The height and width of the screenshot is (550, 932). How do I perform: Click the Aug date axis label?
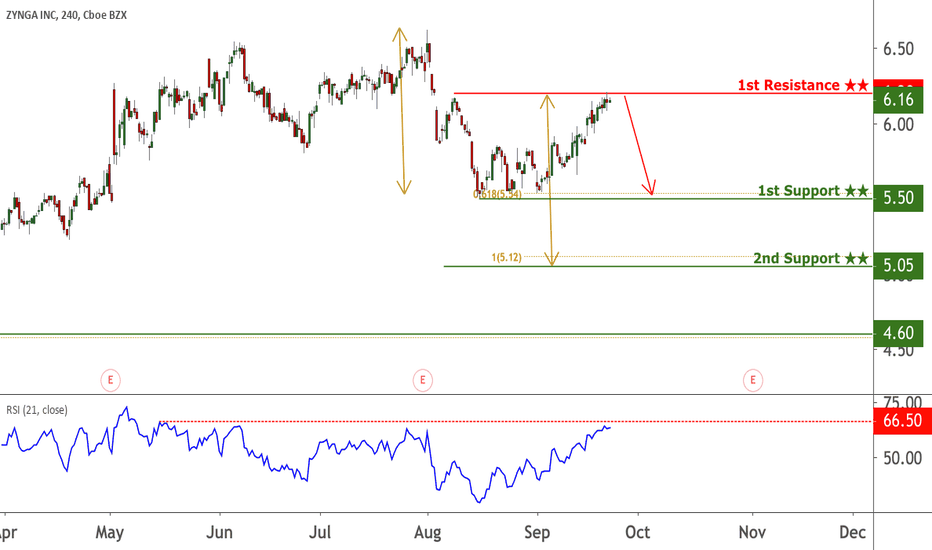427,532
